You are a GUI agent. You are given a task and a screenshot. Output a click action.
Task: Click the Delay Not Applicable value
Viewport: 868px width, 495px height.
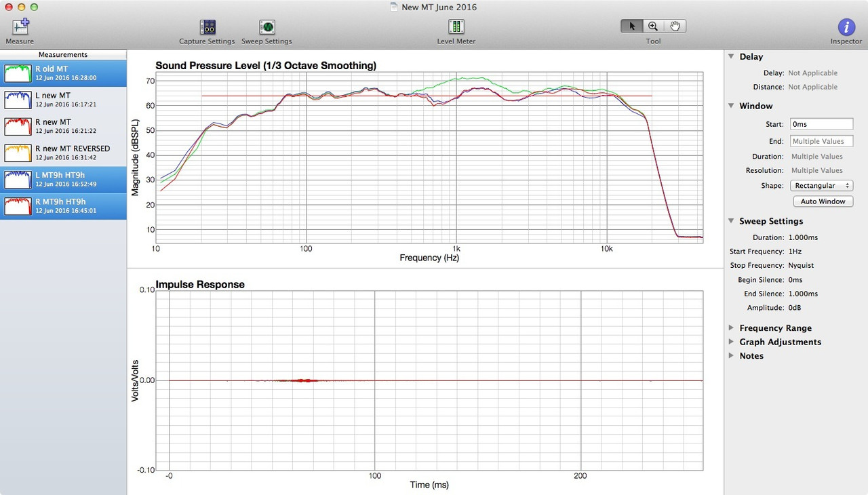812,73
